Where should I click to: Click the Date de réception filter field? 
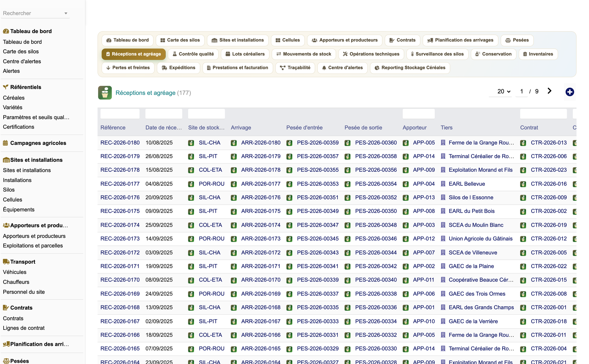coord(164,114)
